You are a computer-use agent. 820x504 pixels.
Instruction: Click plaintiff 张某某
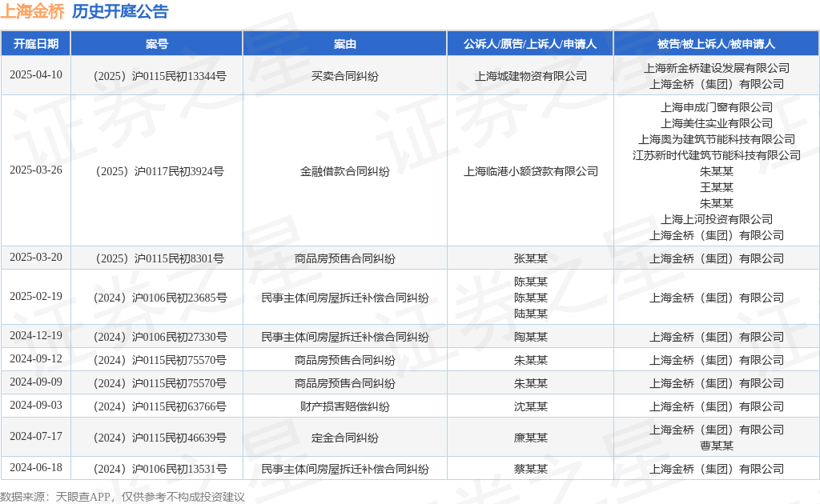530,258
